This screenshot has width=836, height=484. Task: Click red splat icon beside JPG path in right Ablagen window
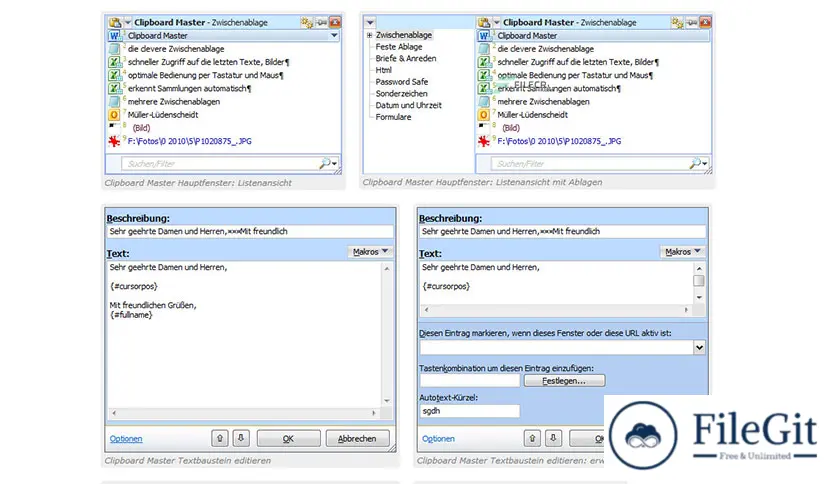coord(484,141)
